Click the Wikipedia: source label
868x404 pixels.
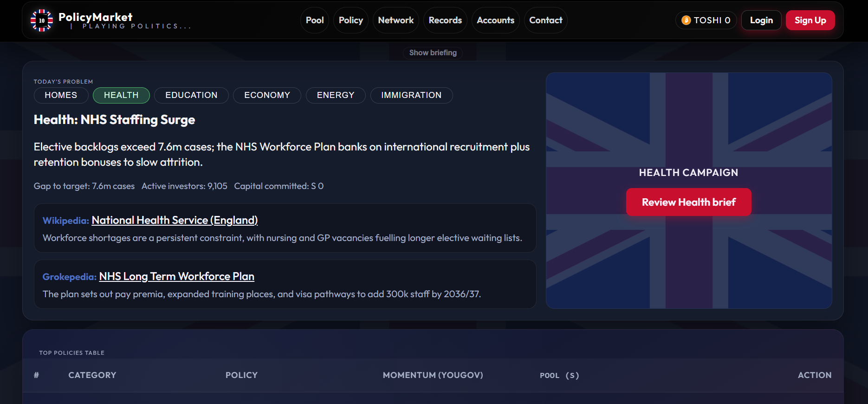tap(66, 221)
